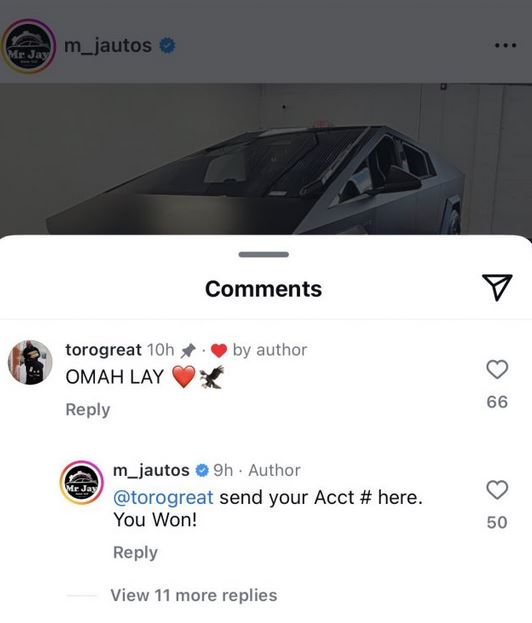Like m_jautos reply comment heart
The image size is (532, 623).
click(x=497, y=490)
